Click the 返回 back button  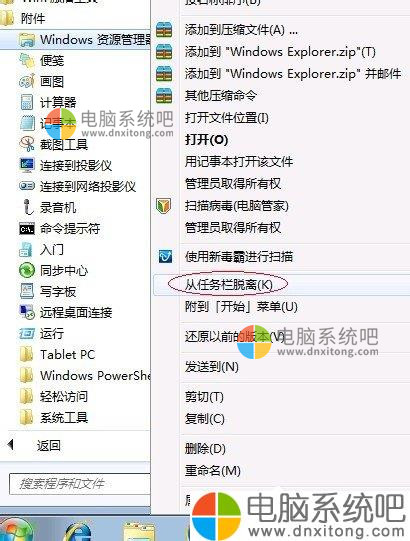pos(34,445)
